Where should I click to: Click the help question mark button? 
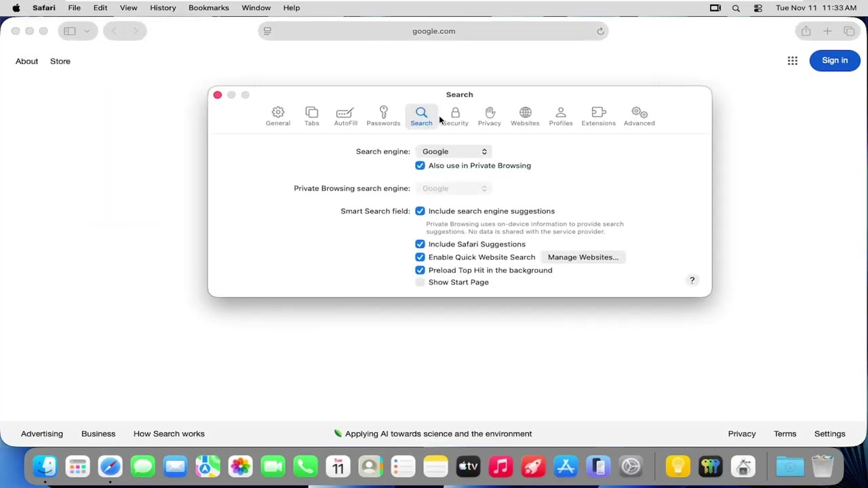[692, 280]
